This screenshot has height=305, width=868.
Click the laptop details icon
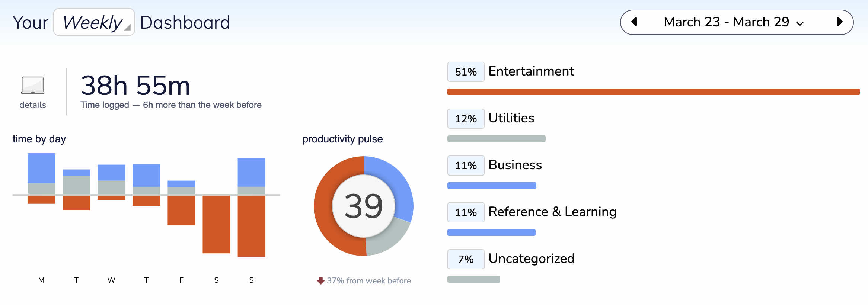[33, 85]
